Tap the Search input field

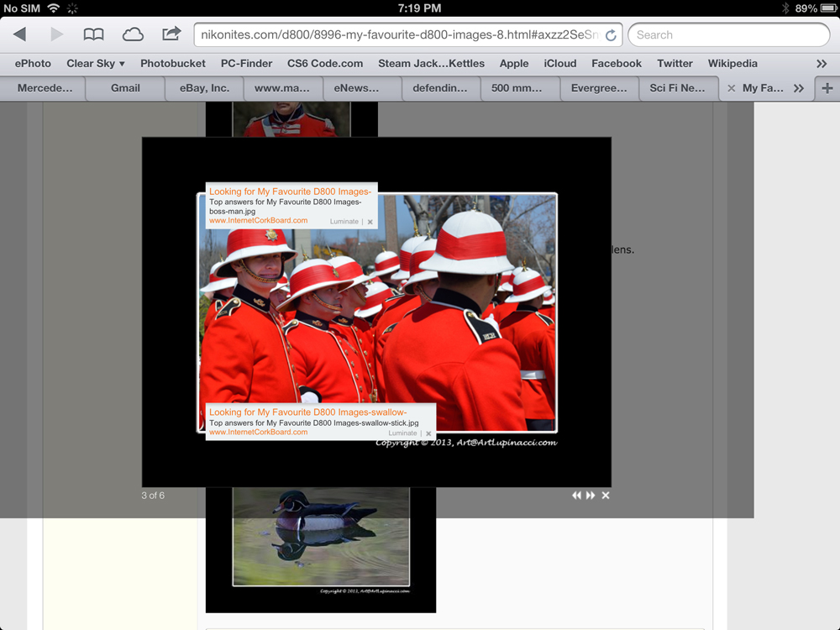pyautogui.click(x=728, y=34)
